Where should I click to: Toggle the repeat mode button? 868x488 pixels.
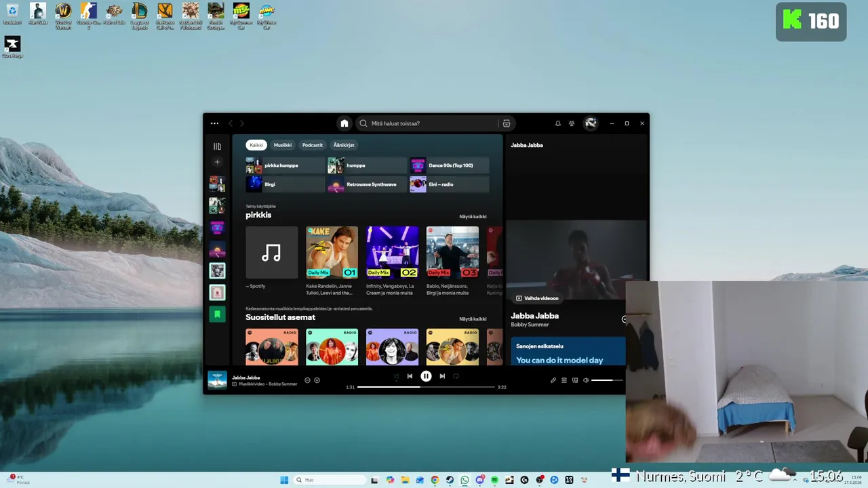[456, 376]
